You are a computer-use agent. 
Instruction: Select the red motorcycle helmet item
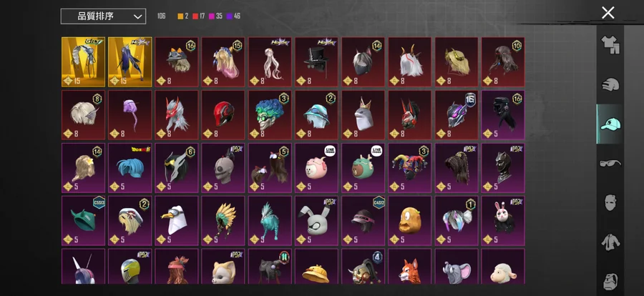[223, 115]
